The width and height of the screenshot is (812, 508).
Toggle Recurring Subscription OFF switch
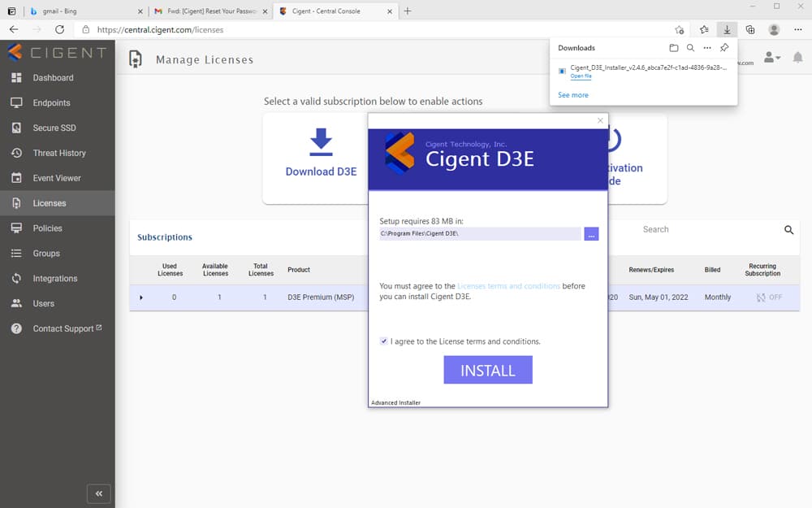pyautogui.click(x=769, y=297)
